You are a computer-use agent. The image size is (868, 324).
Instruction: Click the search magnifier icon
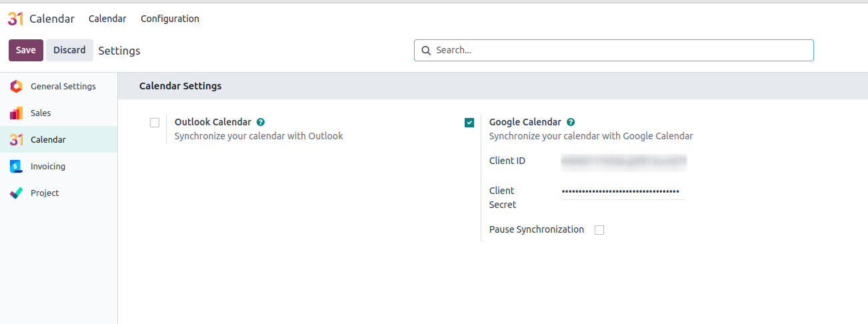pyautogui.click(x=426, y=51)
